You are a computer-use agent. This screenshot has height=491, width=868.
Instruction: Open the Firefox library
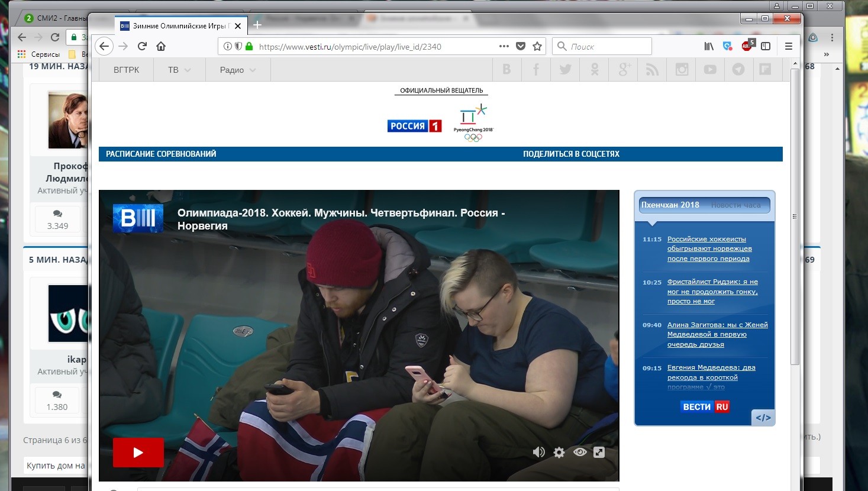pos(709,46)
